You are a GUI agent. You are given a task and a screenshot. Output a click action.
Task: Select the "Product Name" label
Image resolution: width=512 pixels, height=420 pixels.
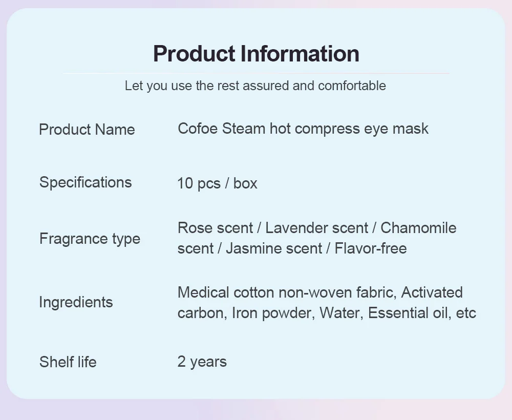[87, 129]
